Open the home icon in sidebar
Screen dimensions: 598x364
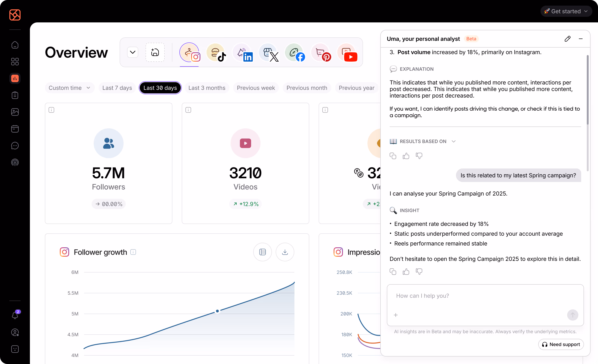tap(15, 45)
